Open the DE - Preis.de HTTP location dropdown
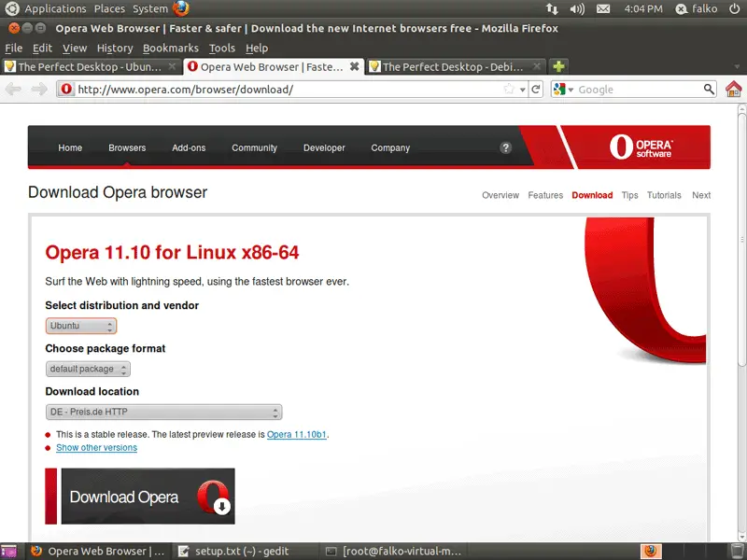 [164, 412]
